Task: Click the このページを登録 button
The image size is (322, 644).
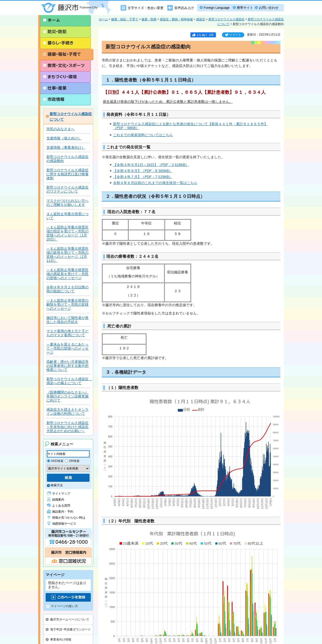Action: [68, 597]
